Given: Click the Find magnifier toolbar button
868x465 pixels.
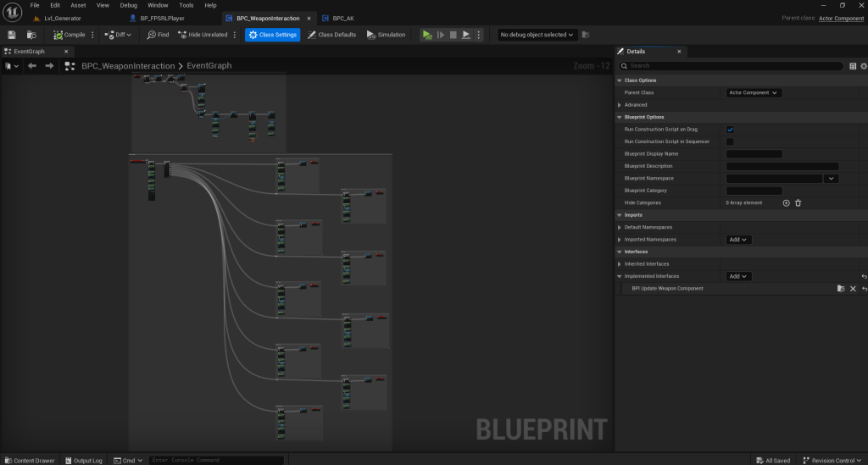Looking at the screenshot, I should (158, 35).
